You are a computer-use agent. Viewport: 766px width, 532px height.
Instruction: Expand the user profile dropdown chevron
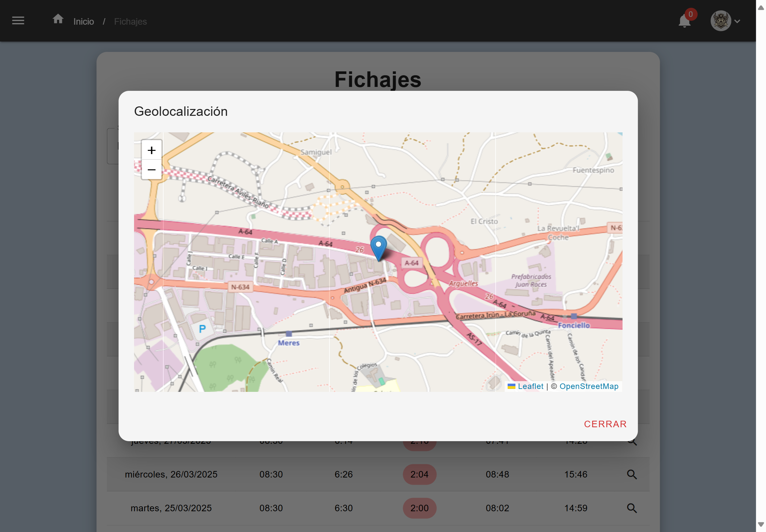click(737, 21)
